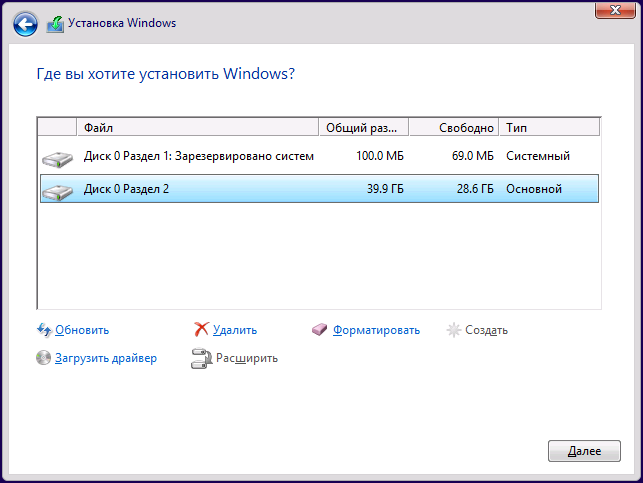643x483 pixels.
Task: Open the Загрузить драйвер link
Action: [x=106, y=358]
